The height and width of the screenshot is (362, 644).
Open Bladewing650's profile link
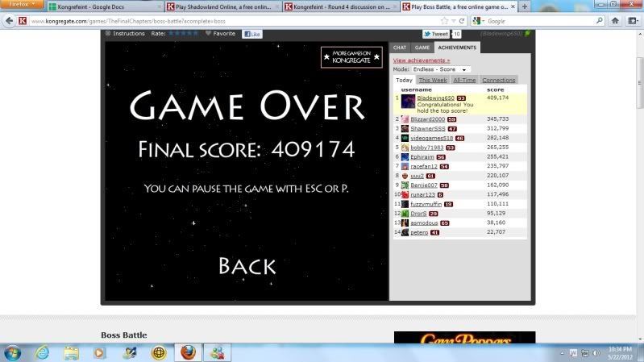pyautogui.click(x=435, y=98)
